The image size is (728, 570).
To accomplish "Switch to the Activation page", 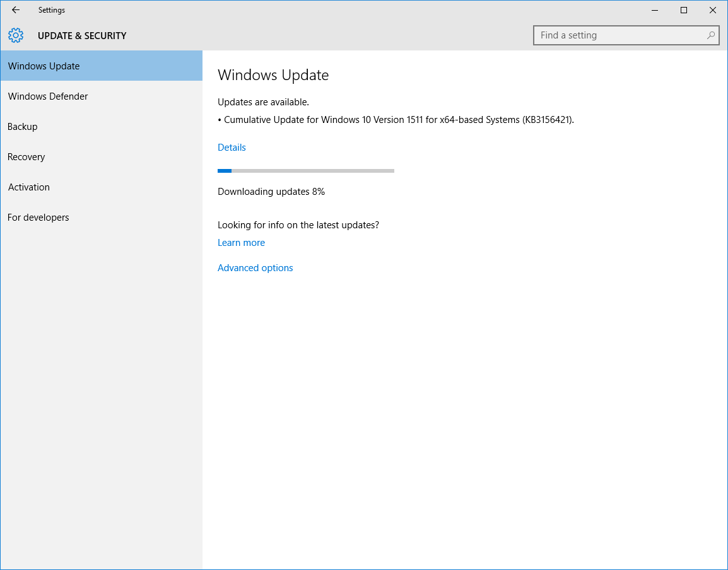I will [29, 187].
